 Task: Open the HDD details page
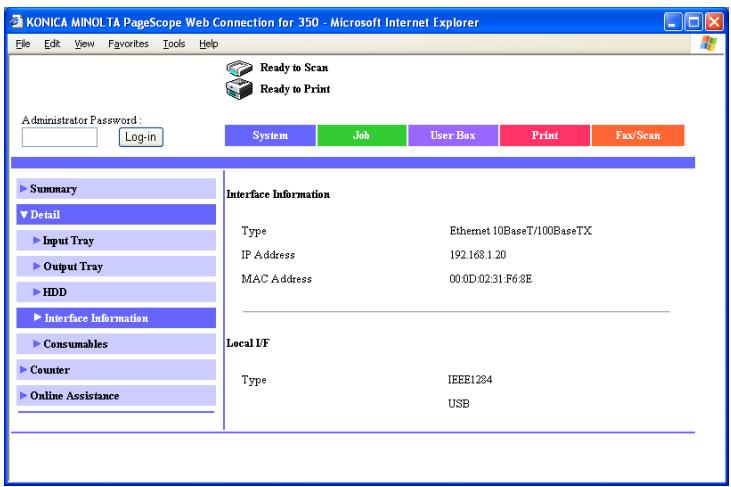[x=116, y=292]
